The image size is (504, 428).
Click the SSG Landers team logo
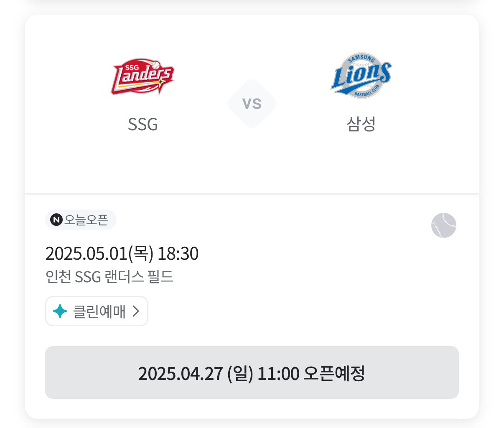[143, 77]
